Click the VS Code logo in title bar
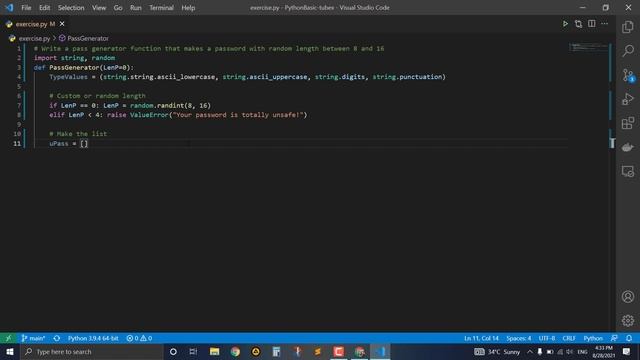The height and width of the screenshot is (360, 640). 9,8
